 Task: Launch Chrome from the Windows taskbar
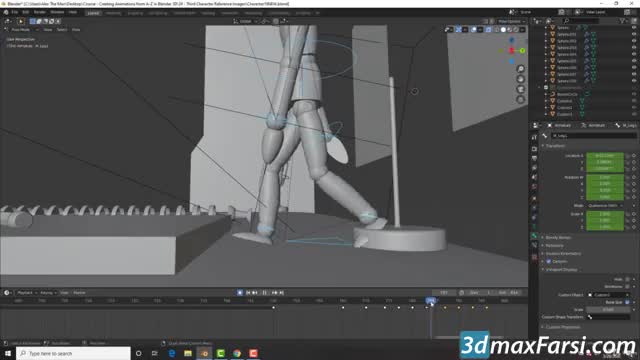(x=237, y=353)
